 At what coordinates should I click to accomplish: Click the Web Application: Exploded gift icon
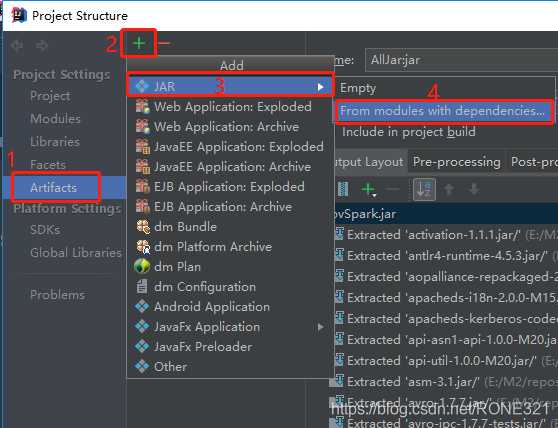(x=142, y=106)
